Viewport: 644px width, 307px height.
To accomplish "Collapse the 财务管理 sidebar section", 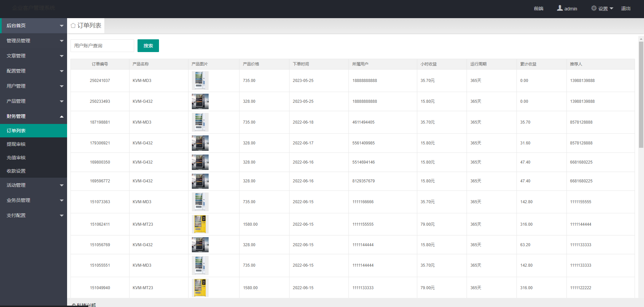I will tap(34, 116).
